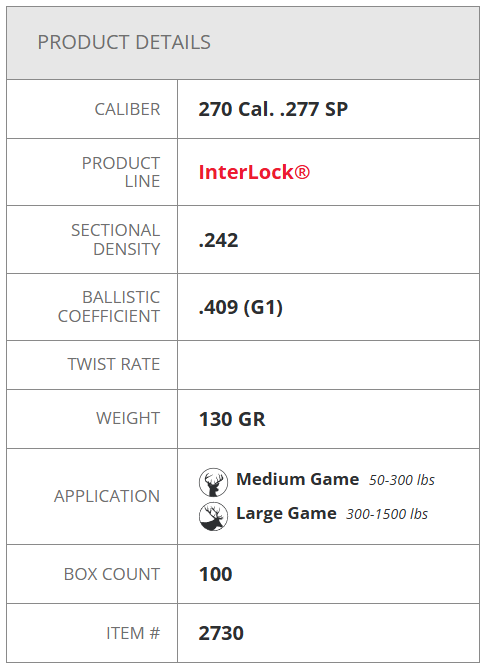The height and width of the screenshot is (667, 485).
Task: Click the PRODUCT LINE label
Action: (121, 172)
